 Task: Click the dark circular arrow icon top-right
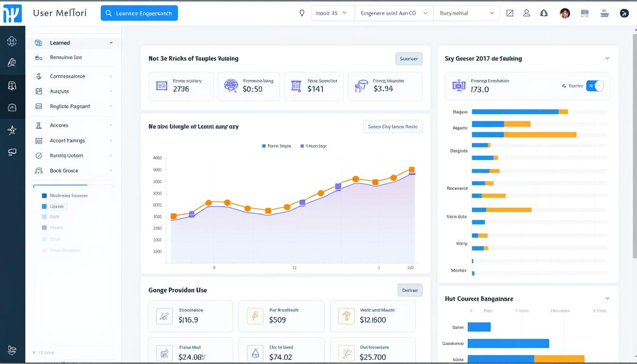coord(624,13)
